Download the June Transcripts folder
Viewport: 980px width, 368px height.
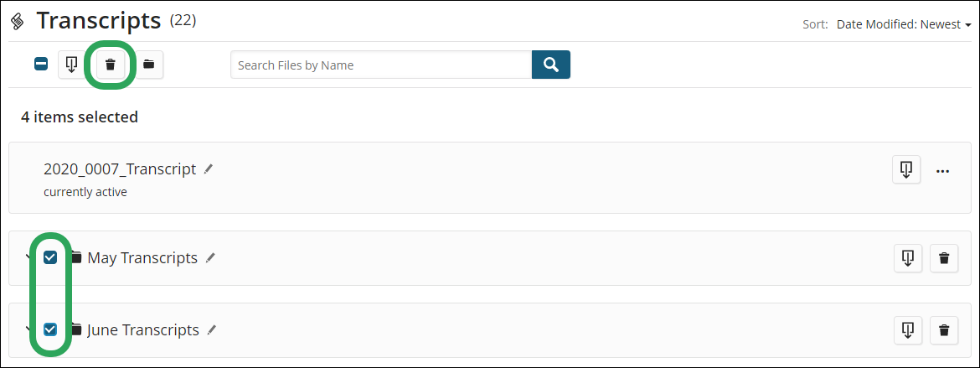pyautogui.click(x=909, y=329)
